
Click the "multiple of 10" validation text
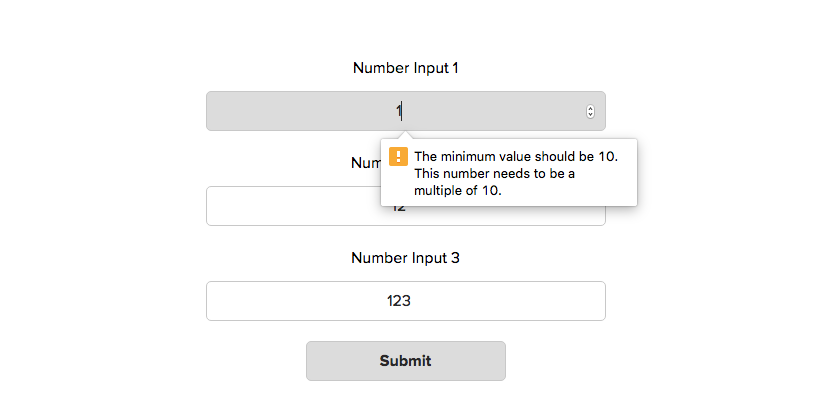(457, 190)
